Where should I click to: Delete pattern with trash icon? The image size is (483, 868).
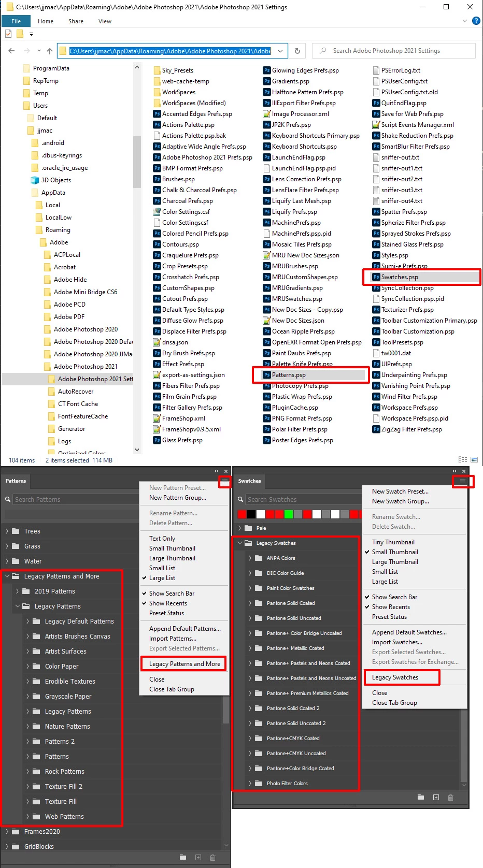(x=212, y=858)
